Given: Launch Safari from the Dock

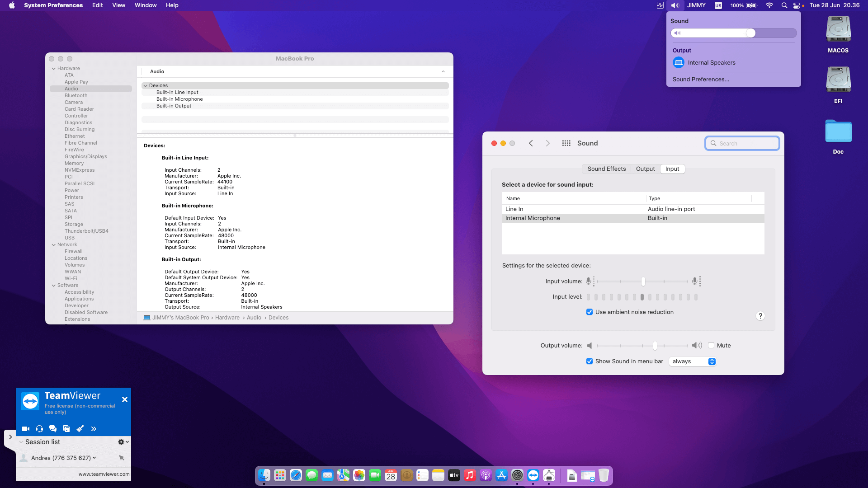Looking at the screenshot, I should [296, 475].
